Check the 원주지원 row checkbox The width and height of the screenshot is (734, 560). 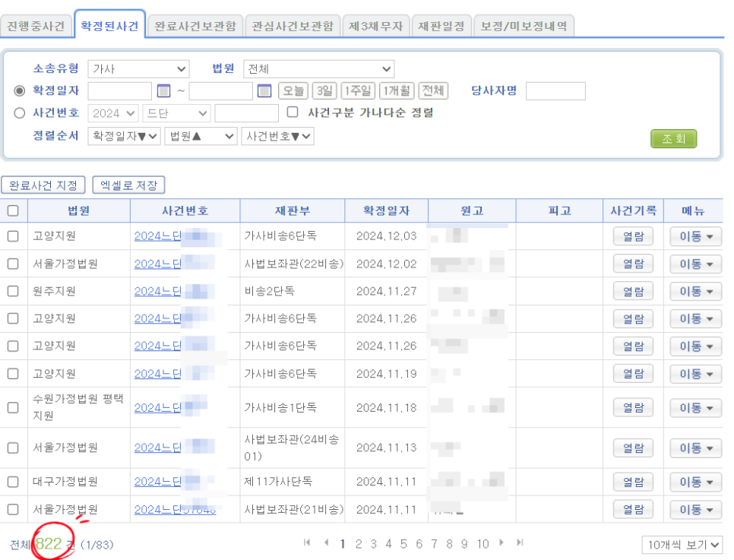13,291
